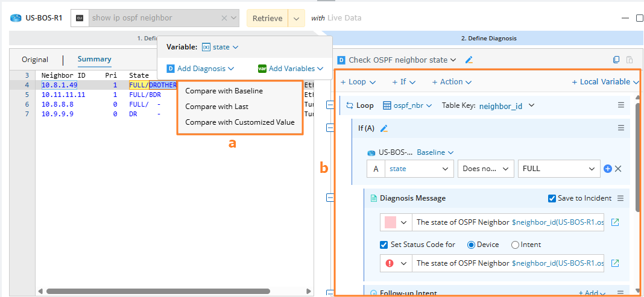Image resolution: width=644 pixels, height=297 pixels.
Task: Edit the If(A) condition with pencil icon
Action: 384,128
